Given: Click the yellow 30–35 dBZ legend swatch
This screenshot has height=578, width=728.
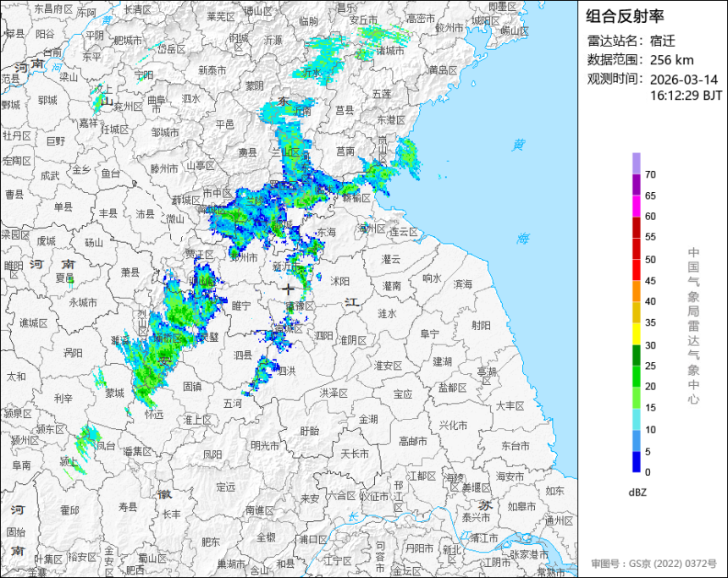Looking at the screenshot, I should [x=636, y=333].
